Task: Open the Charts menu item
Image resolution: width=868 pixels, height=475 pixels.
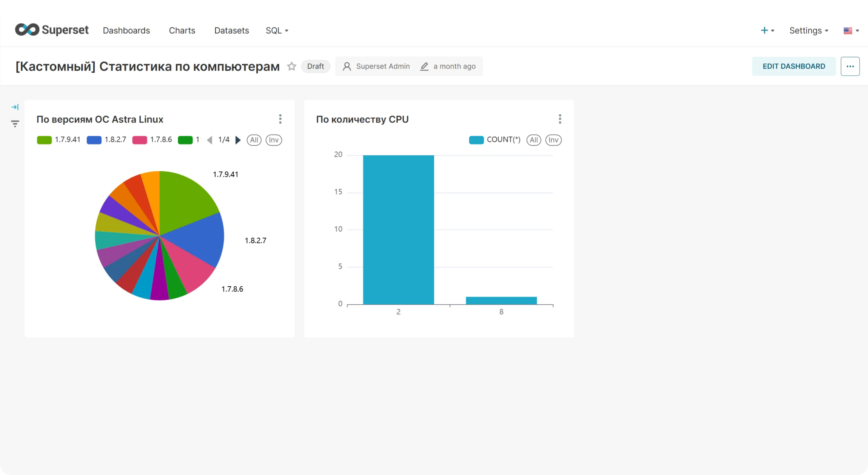Action: tap(182, 31)
